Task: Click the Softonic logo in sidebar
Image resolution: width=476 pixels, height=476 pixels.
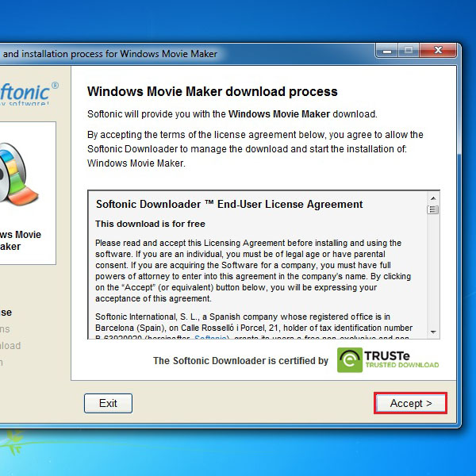Action: tap(29, 93)
